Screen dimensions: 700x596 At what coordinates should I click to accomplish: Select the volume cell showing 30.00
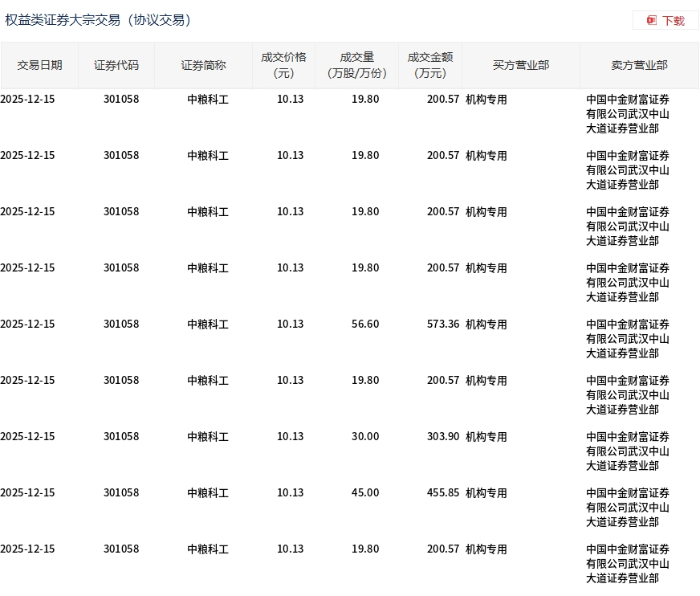point(365,436)
